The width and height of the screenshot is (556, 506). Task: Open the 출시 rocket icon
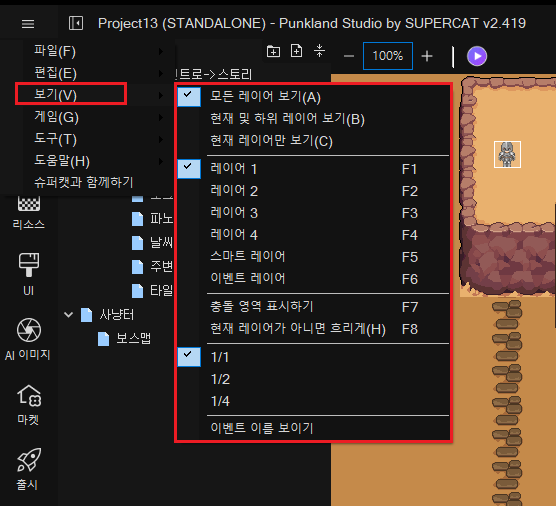point(28,469)
